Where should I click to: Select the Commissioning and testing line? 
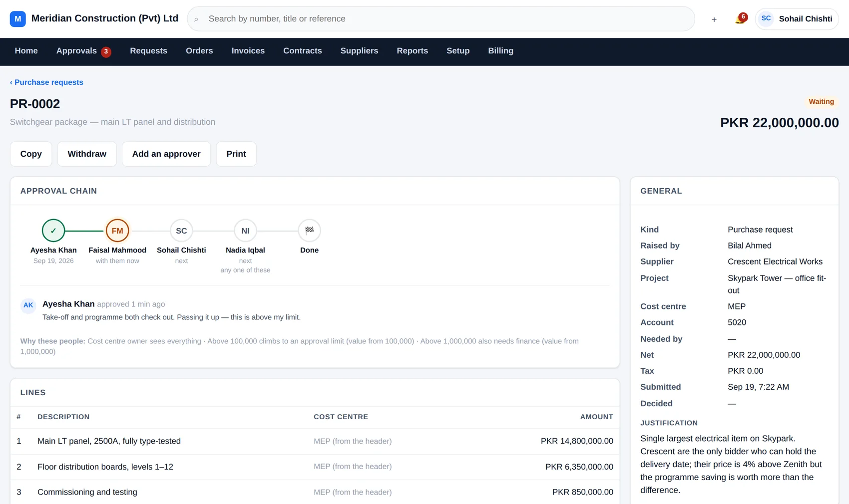(x=315, y=492)
